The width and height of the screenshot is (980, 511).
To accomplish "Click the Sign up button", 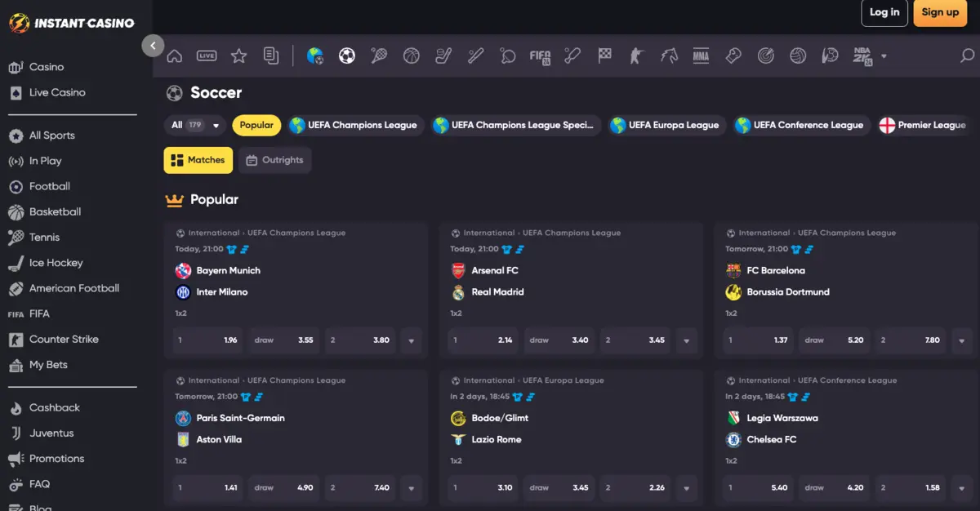I will 940,12.
